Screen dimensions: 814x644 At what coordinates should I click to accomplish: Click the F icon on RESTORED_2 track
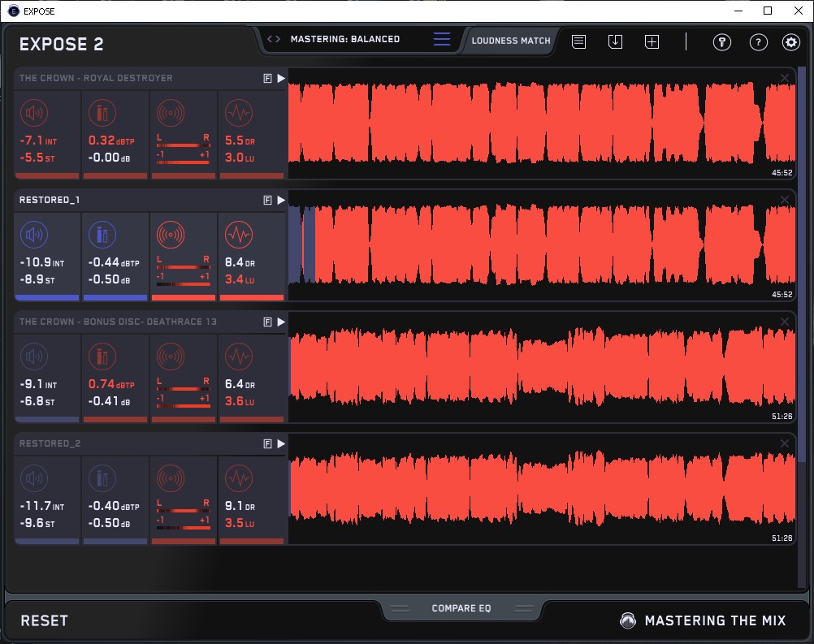[267, 444]
